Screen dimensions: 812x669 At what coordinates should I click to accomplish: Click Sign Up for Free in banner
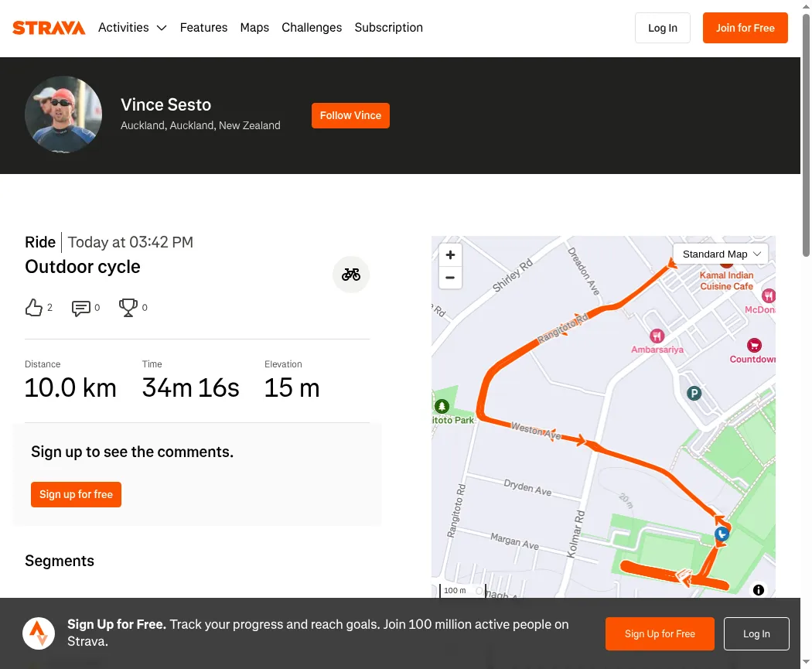[660, 633]
